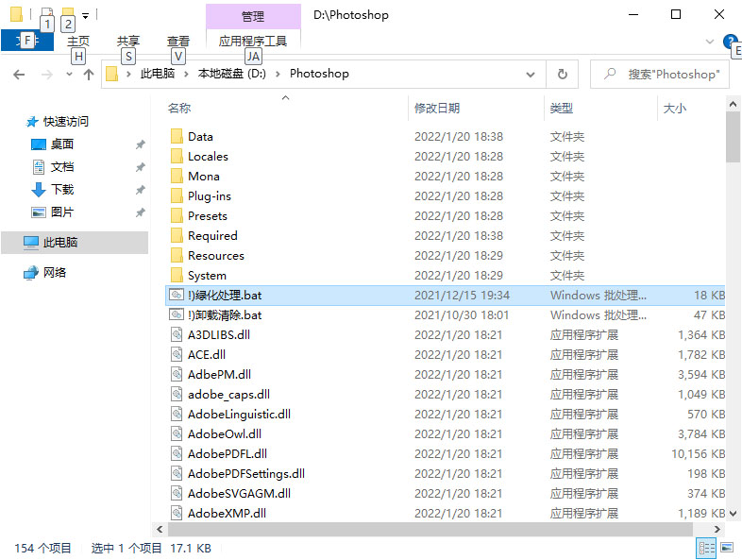Select the Presets folder icon

click(177, 216)
